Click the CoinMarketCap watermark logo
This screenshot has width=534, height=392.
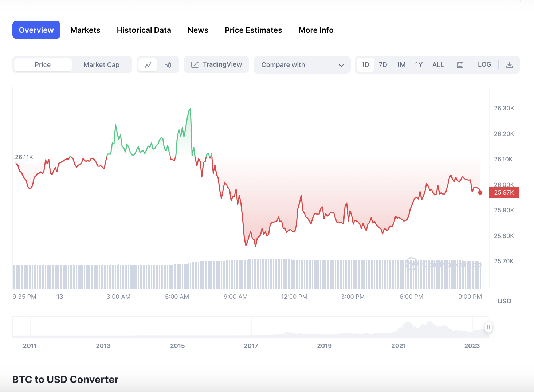click(x=411, y=264)
